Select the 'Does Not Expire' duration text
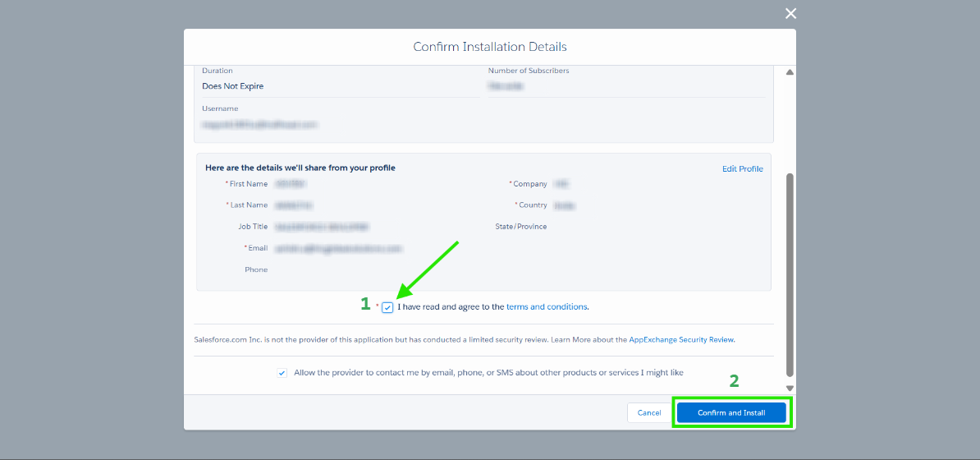 (x=232, y=86)
